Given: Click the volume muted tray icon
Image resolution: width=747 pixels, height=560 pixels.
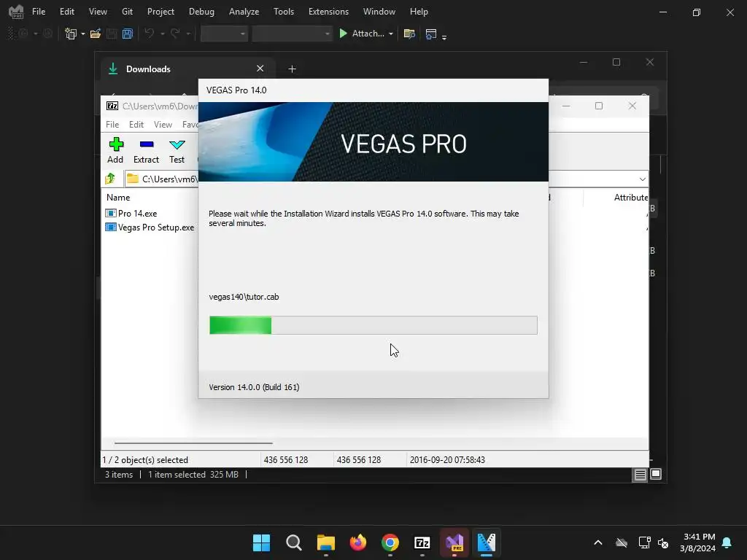Looking at the screenshot, I should tap(662, 542).
